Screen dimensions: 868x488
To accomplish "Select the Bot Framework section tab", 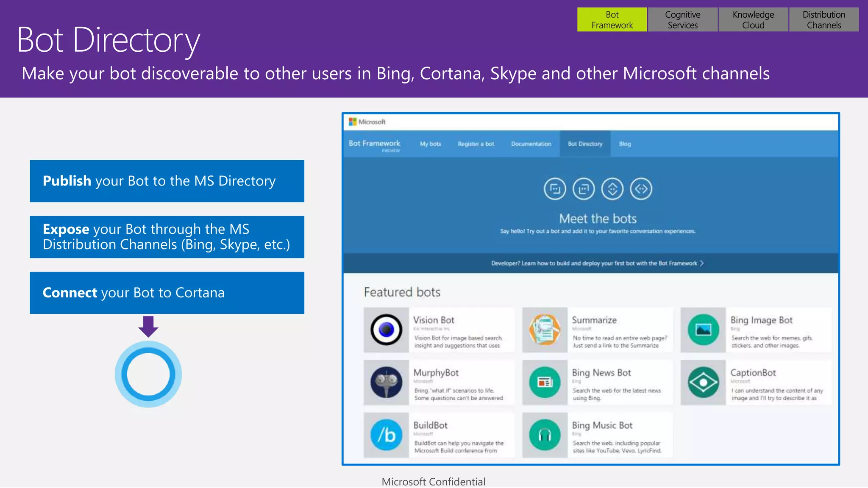I will [x=612, y=19].
